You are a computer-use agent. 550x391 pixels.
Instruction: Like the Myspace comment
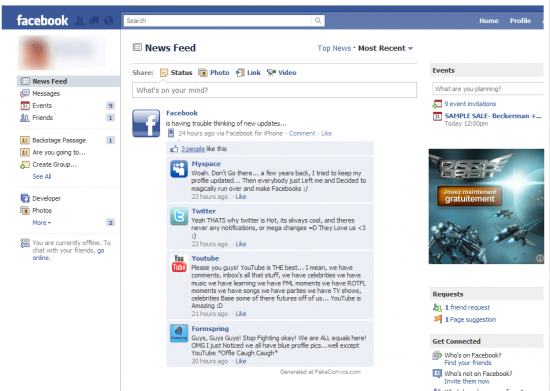click(x=241, y=196)
